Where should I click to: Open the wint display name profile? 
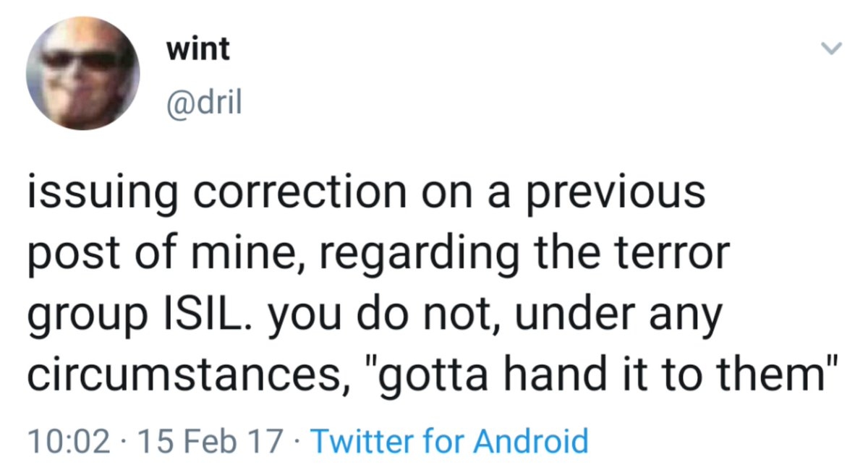pyautogui.click(x=197, y=48)
